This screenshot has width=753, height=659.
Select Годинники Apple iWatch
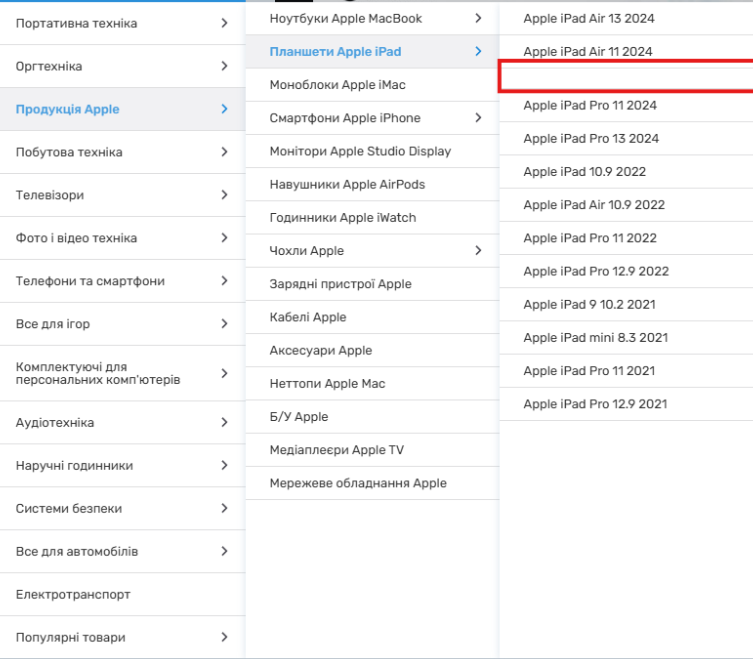click(342, 218)
